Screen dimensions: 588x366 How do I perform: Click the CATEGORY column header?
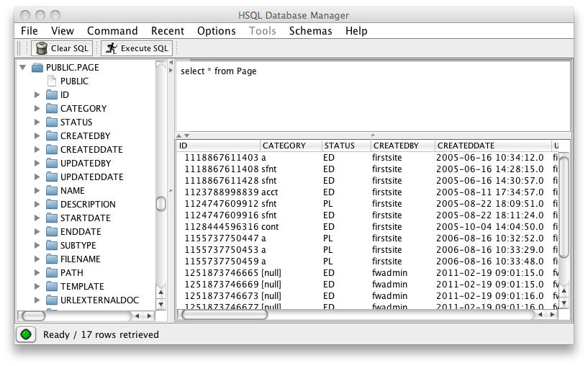[x=291, y=146]
